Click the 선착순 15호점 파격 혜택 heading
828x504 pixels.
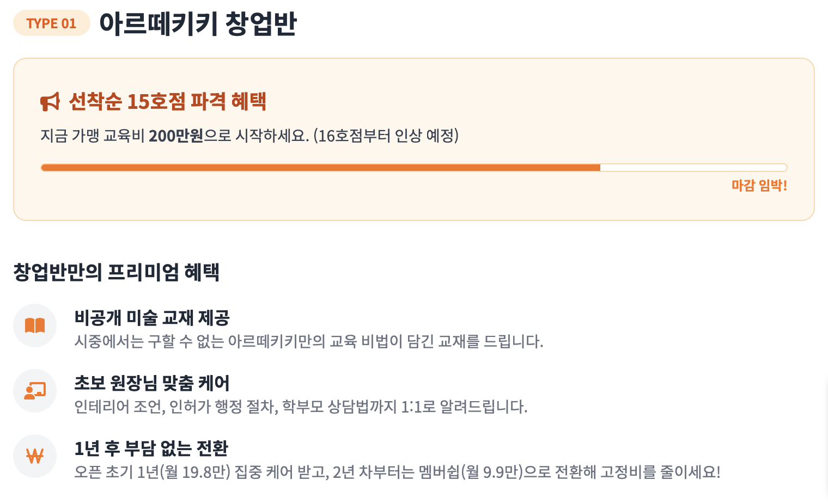click(x=168, y=102)
